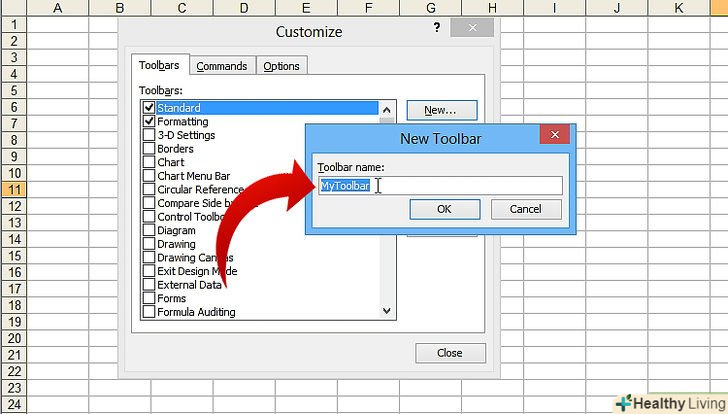
Task: Cancel the New Toolbar dialog
Action: pos(525,209)
